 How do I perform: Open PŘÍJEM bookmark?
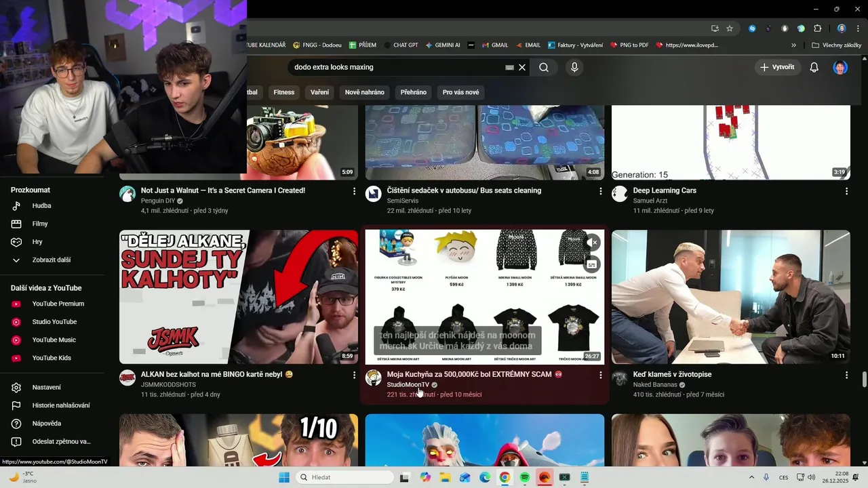click(363, 45)
